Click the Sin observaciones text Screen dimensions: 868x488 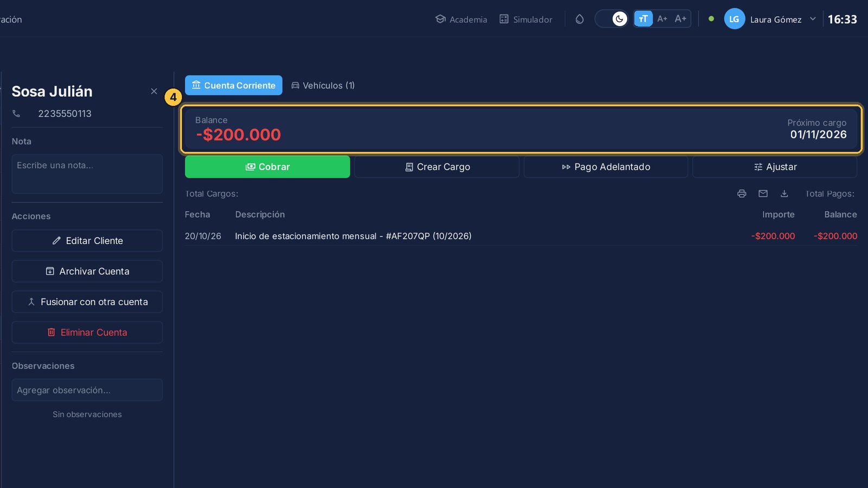(x=87, y=414)
